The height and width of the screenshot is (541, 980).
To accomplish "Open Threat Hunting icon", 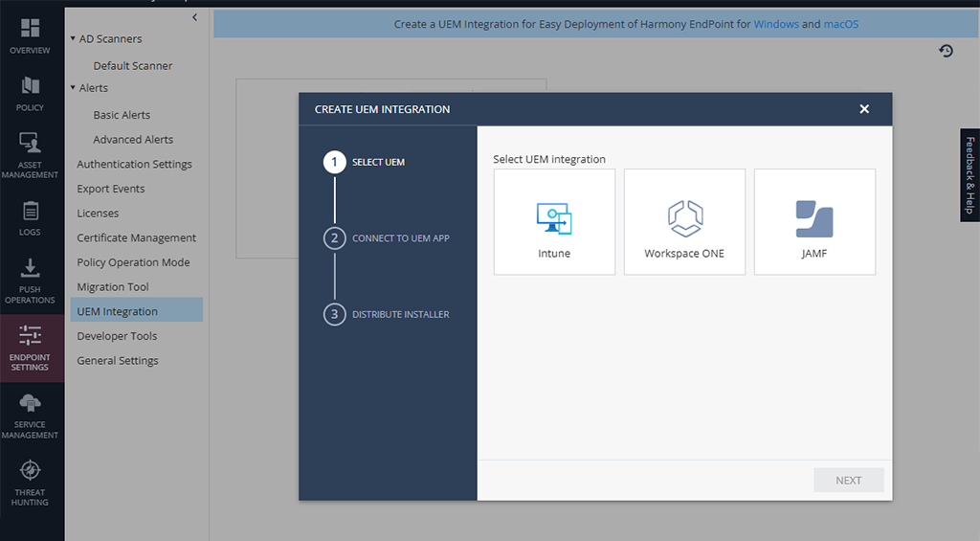I will point(30,470).
